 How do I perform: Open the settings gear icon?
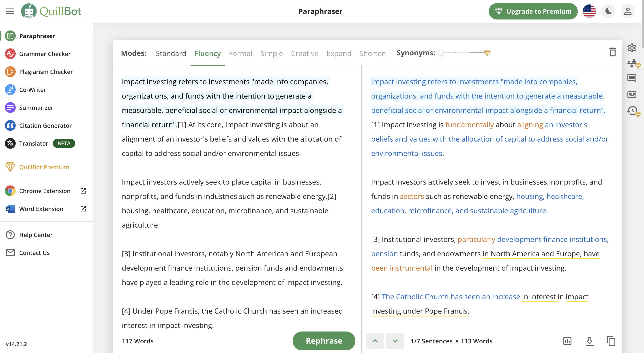pyautogui.click(x=632, y=48)
